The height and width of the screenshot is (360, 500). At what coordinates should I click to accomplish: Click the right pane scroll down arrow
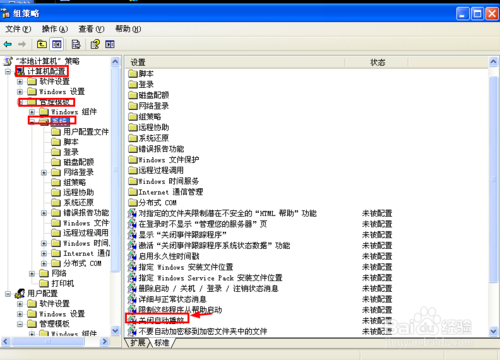click(493, 331)
